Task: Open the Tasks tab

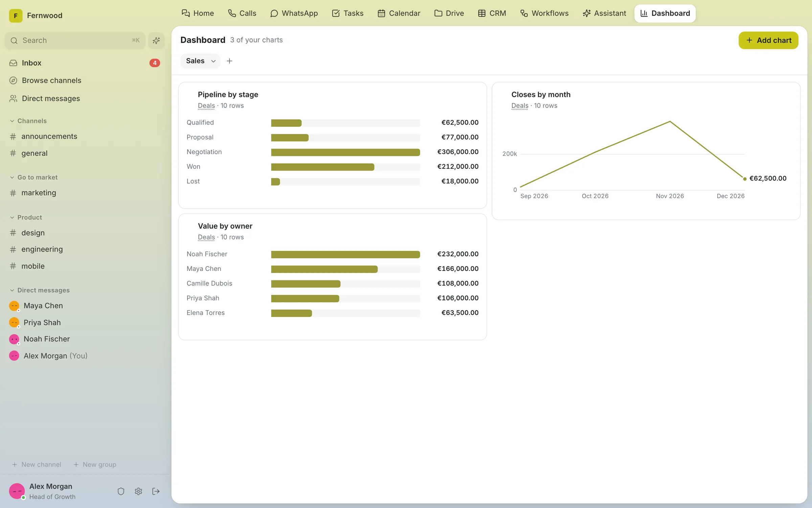Action: 348,14
